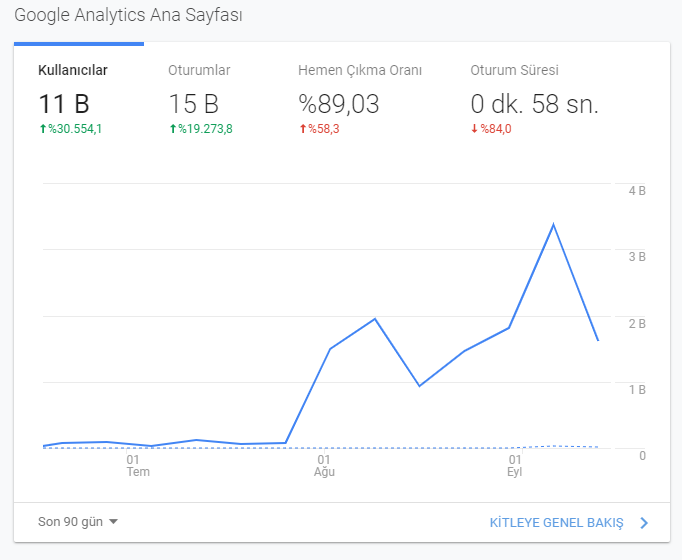Open the Son 90 gün date range dropdown
682x560 pixels.
coord(78,522)
